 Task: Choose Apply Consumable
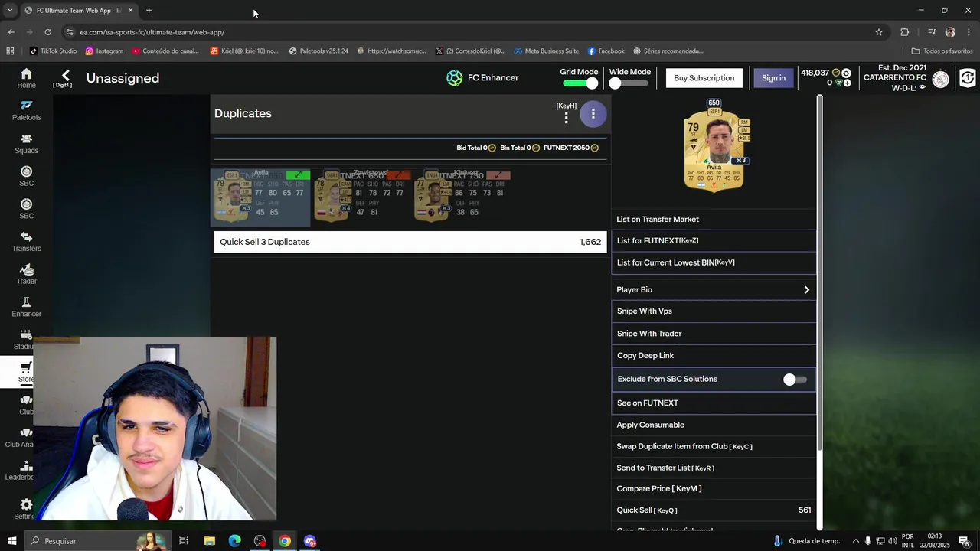(x=714, y=425)
